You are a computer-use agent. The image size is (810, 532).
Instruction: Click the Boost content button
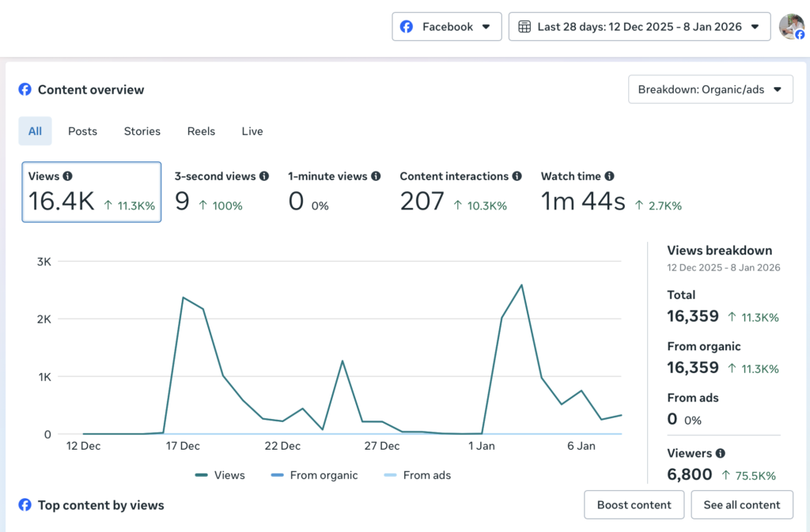[634, 504]
